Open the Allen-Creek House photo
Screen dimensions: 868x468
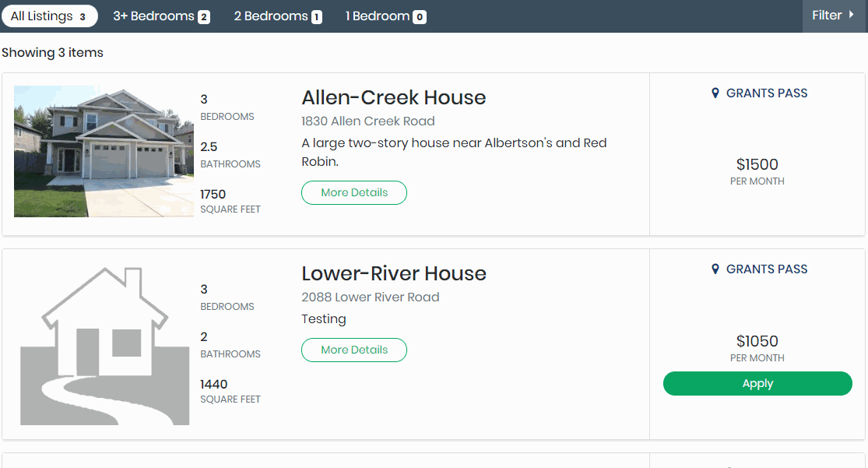(104, 151)
